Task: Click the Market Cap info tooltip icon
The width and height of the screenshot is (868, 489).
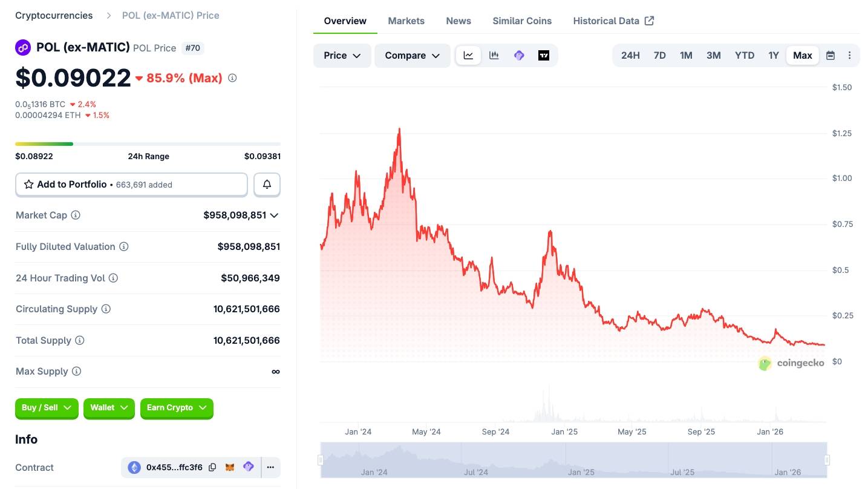Action: coord(75,215)
